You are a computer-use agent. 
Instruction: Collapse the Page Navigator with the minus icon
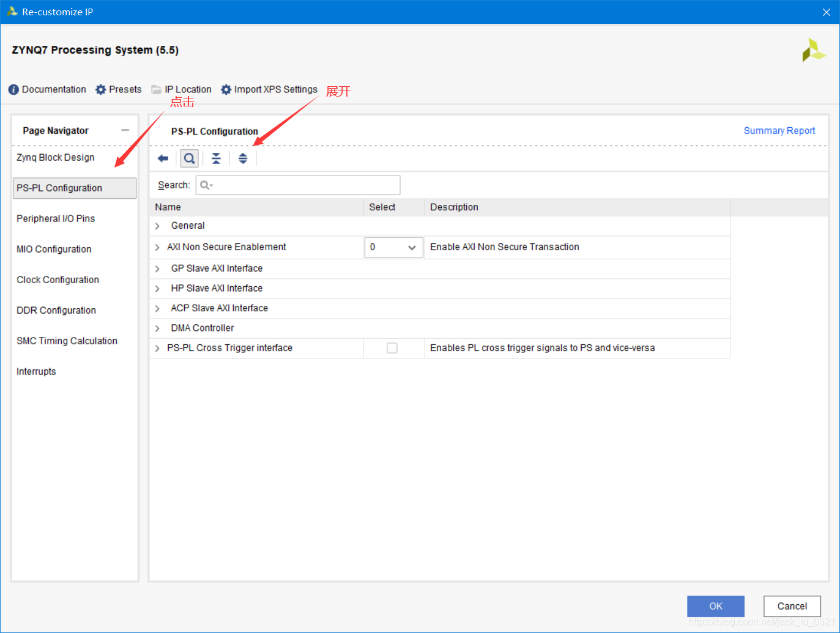[x=125, y=130]
